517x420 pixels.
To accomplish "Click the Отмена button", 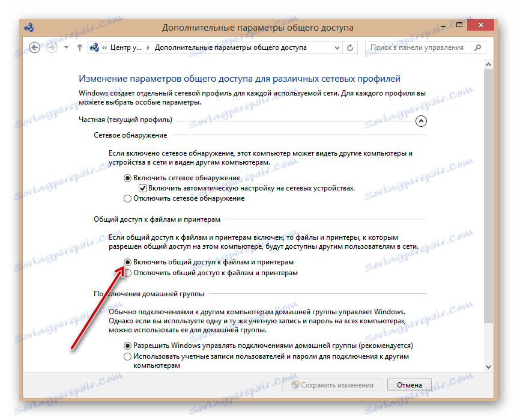I will (x=410, y=385).
